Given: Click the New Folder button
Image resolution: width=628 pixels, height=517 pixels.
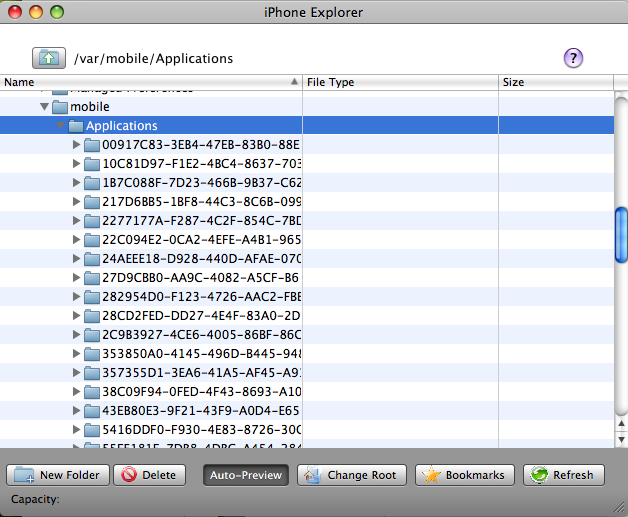Looking at the screenshot, I should tap(58, 475).
